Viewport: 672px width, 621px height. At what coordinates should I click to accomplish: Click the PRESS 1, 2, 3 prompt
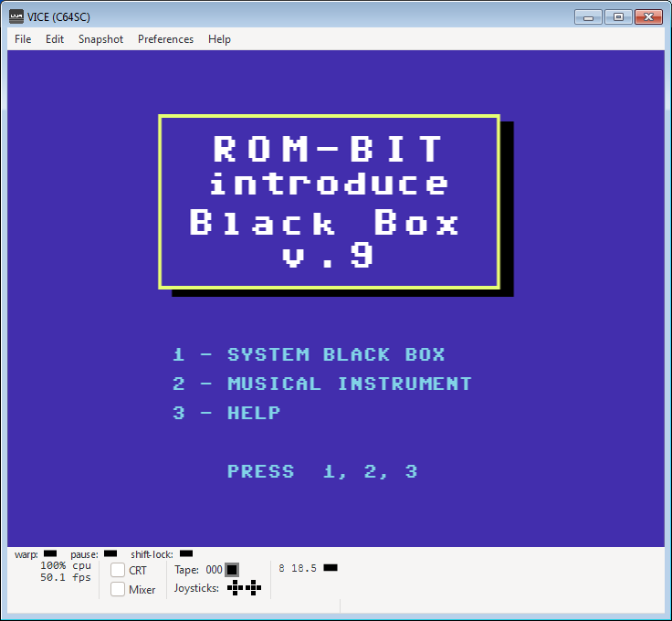(x=322, y=471)
